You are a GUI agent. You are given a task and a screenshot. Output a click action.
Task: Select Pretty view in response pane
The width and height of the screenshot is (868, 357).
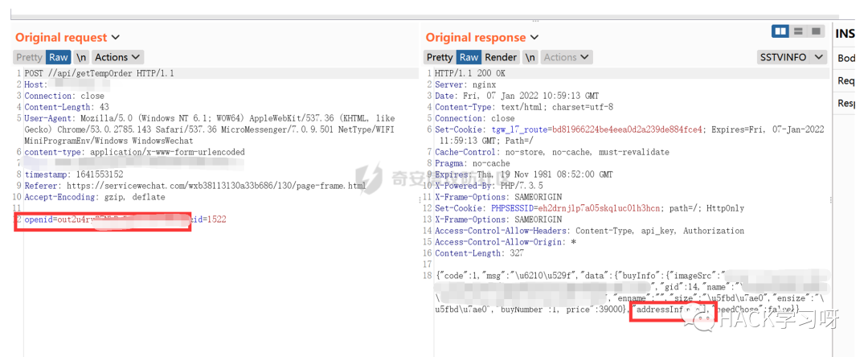pos(440,57)
